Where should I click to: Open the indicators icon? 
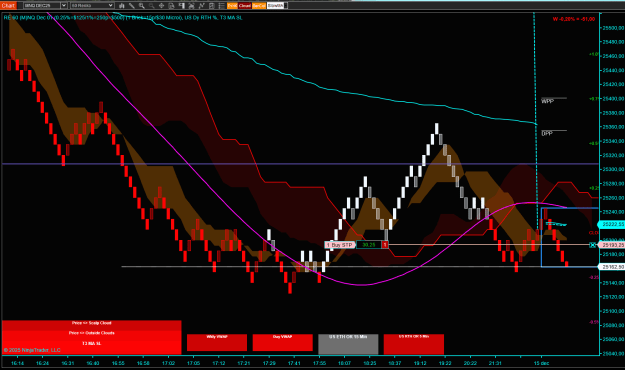191,6
